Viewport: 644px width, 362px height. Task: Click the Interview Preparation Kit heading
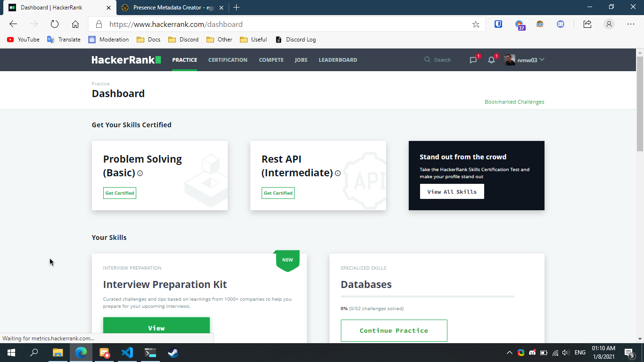click(165, 285)
